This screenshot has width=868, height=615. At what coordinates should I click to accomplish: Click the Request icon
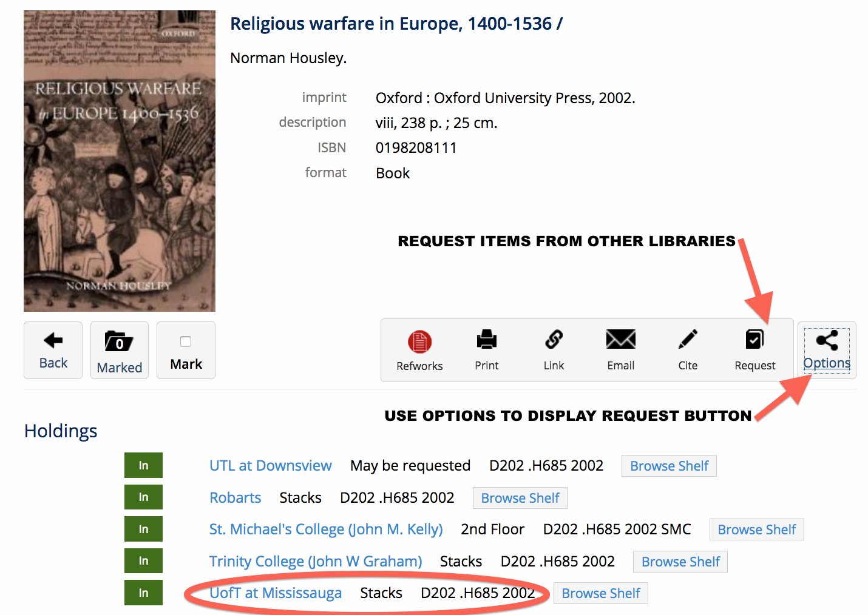coord(754,339)
